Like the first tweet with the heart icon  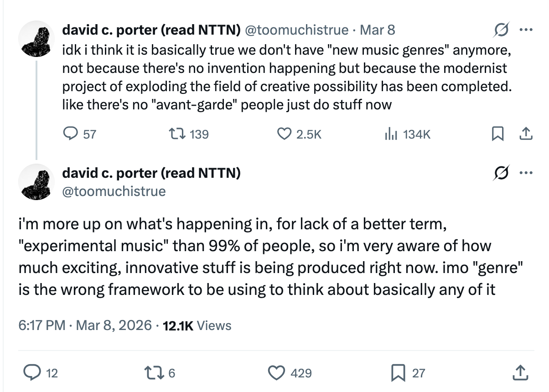click(285, 134)
